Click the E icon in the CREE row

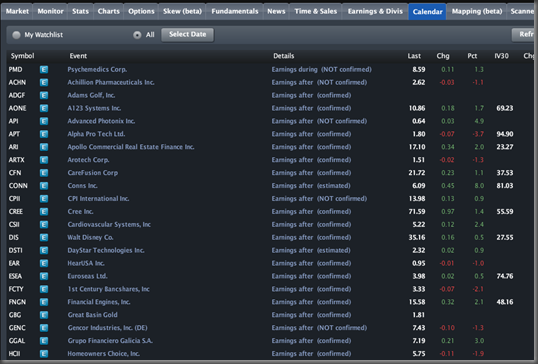pos(44,212)
